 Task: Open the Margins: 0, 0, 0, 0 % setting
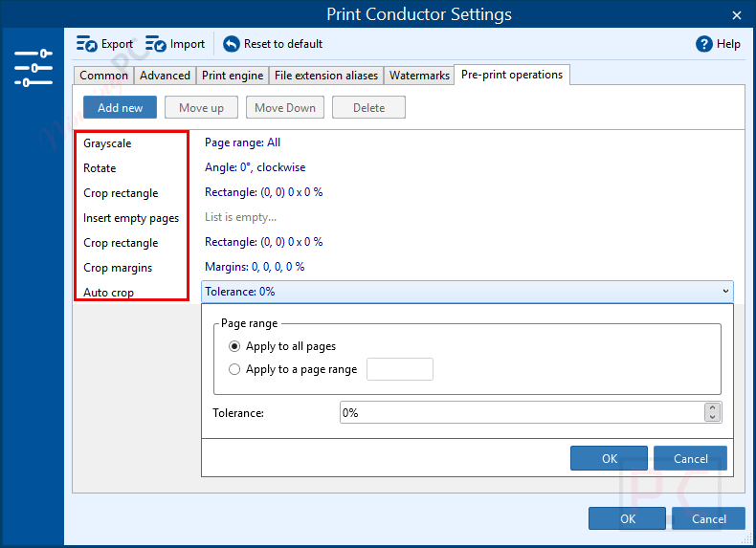[255, 267]
